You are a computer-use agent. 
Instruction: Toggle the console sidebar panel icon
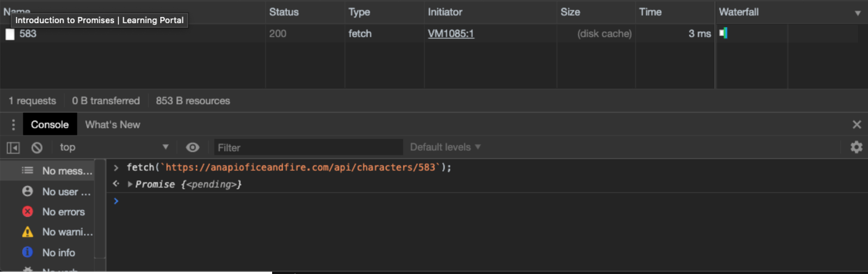13,147
